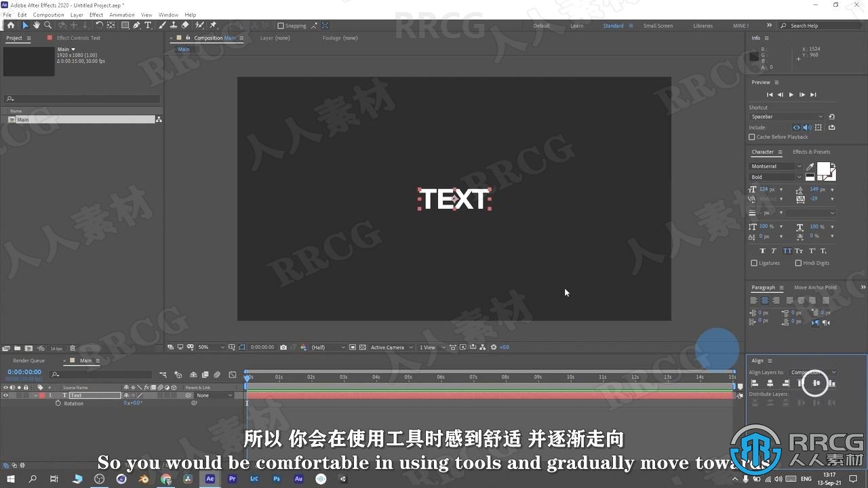The width and height of the screenshot is (868, 488).
Task: Click the Faux Bold T button
Action: pyautogui.click(x=763, y=251)
